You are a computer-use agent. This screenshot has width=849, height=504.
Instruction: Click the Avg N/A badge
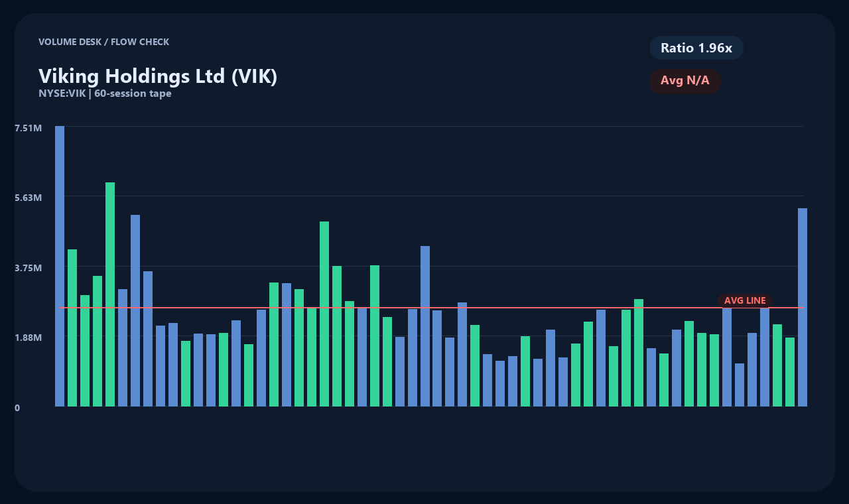(685, 81)
